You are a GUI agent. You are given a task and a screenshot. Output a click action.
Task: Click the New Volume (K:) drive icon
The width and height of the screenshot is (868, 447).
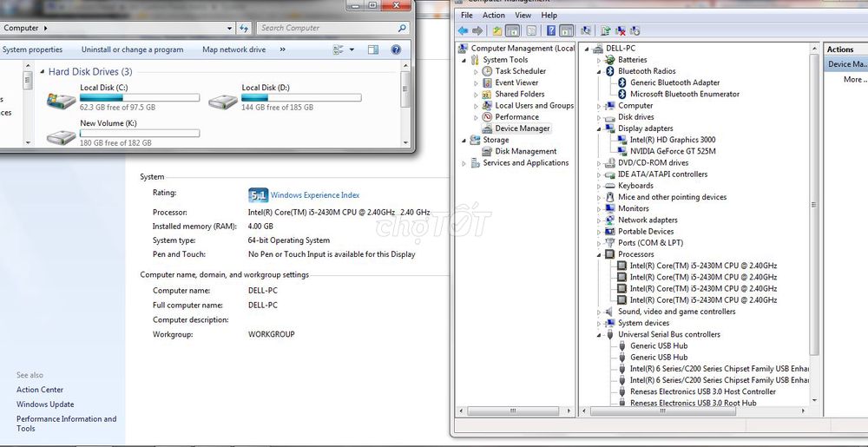pyautogui.click(x=62, y=136)
